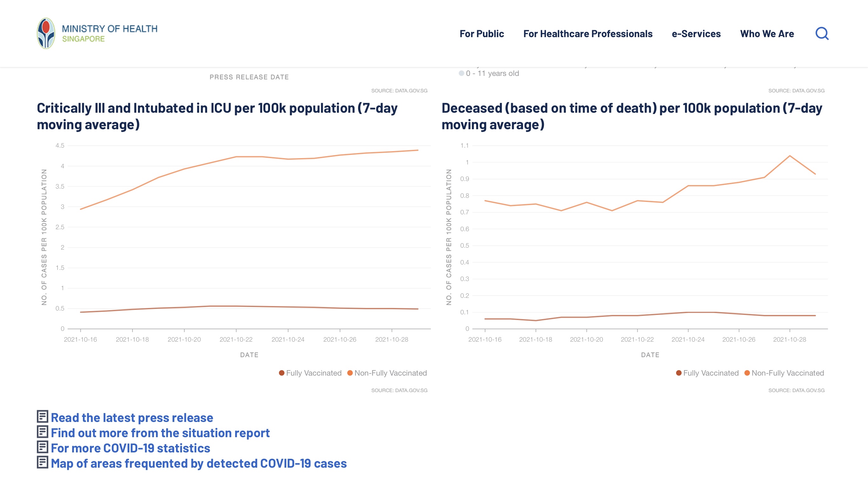868x481 pixels.
Task: Click SOURCE: DATA.GOV.SG under Deceased chart
Action: tap(796, 390)
